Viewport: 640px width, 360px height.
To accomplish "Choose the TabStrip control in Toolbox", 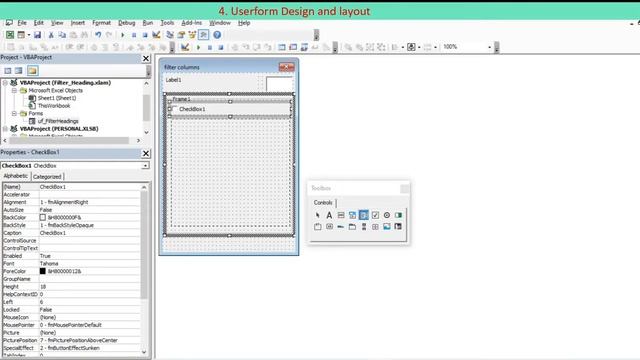I will coord(341,227).
